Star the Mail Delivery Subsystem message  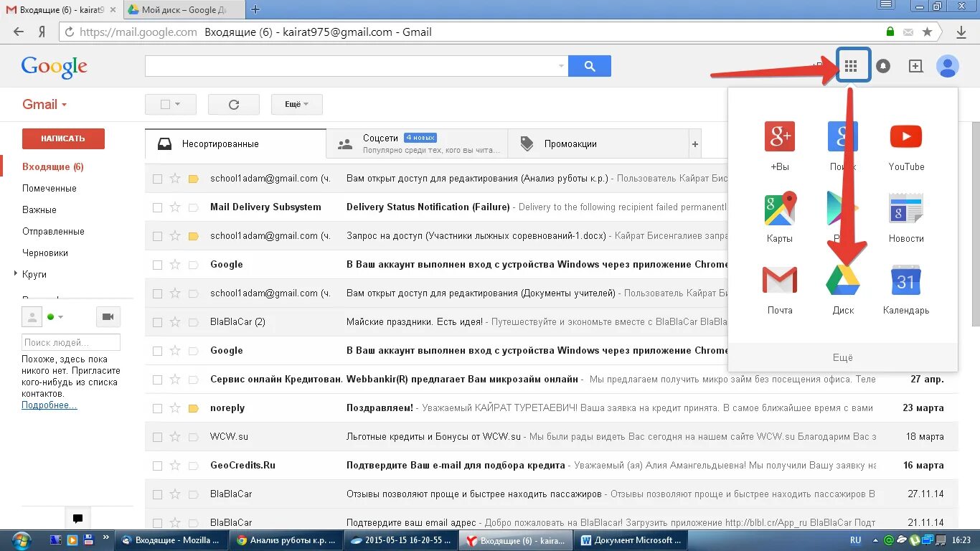[x=175, y=207]
